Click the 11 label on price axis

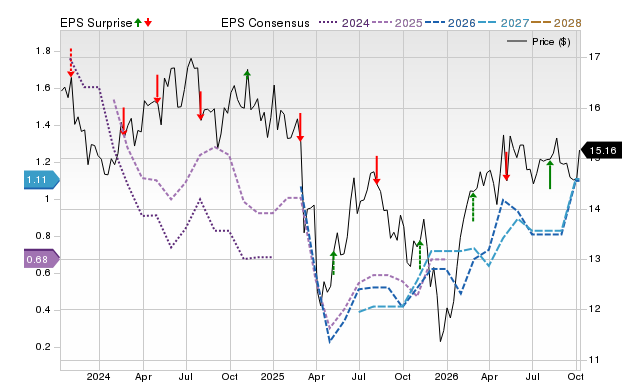[594, 360]
